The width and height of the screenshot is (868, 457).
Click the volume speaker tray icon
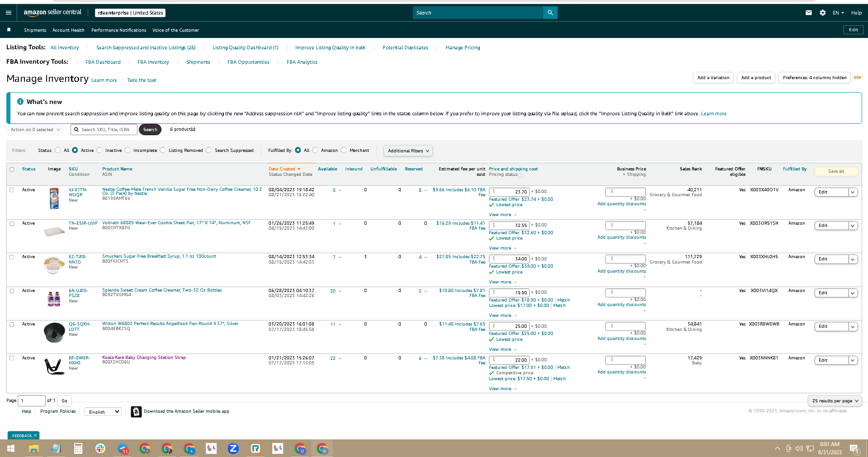[799, 448]
